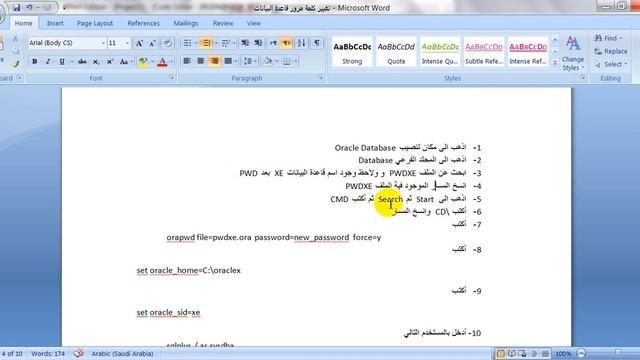Open the font size dropdown
This screenshot has width=640, height=360.
(127, 43)
